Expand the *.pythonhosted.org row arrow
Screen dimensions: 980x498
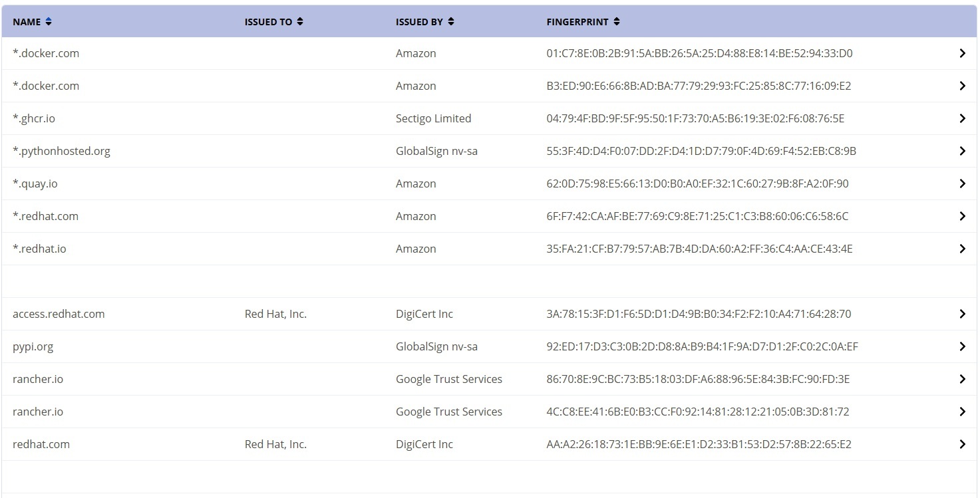coord(962,151)
